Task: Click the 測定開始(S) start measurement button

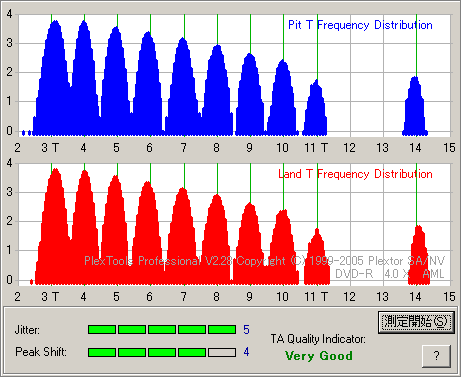Action: (x=416, y=322)
